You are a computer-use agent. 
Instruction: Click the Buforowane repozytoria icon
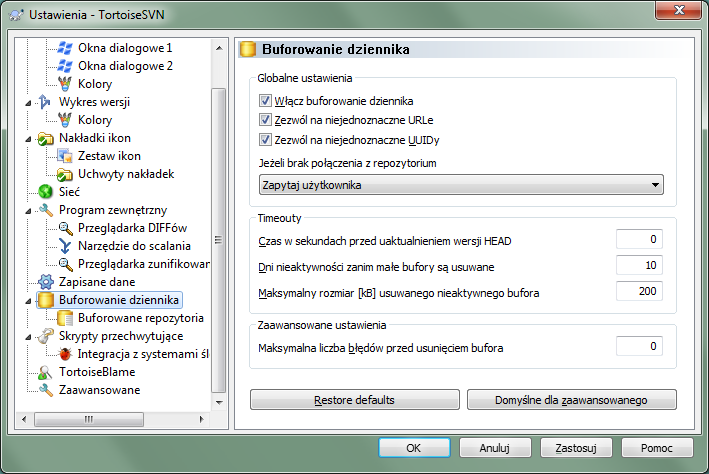(65, 318)
